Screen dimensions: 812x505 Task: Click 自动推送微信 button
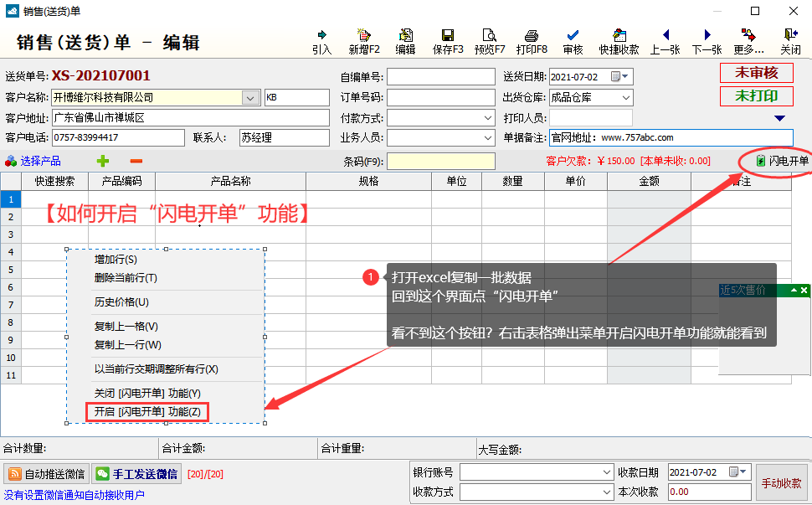[47, 474]
